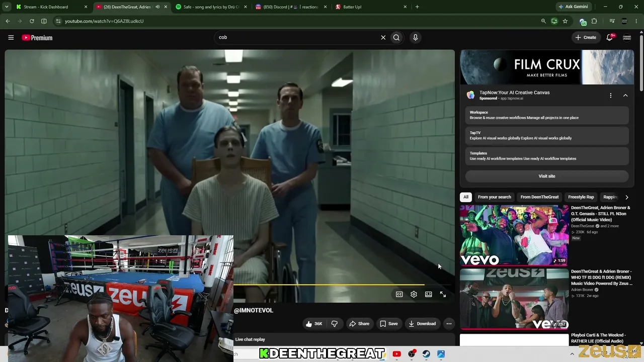Click the address bar URL

click(104, 21)
